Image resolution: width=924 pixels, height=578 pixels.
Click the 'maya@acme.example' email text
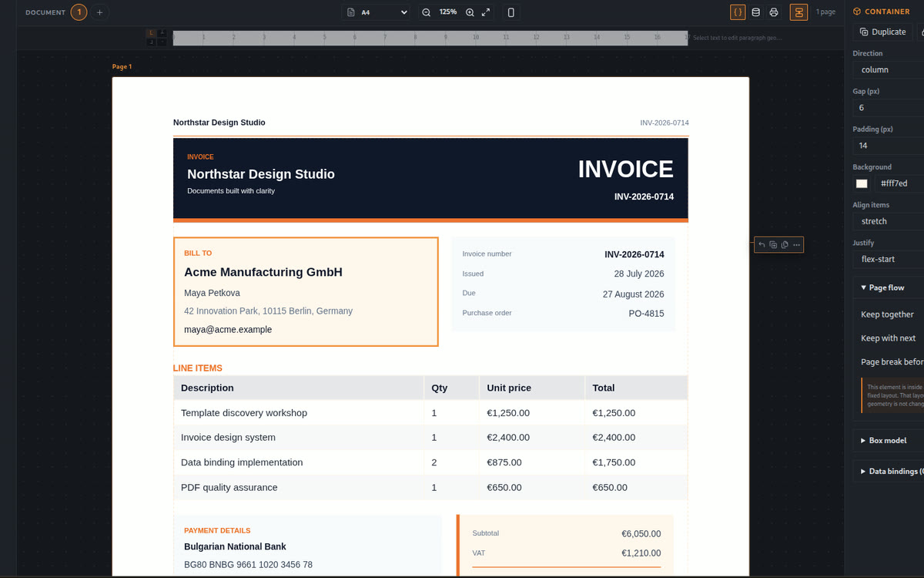coord(228,329)
